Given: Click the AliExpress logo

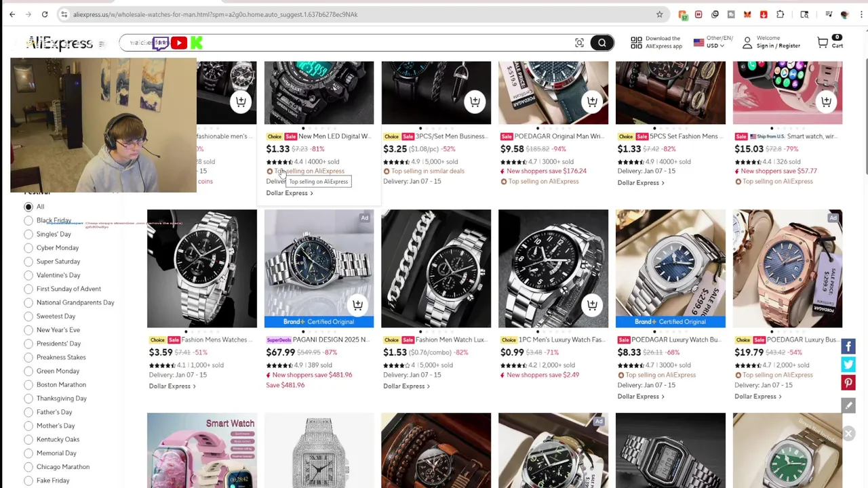Looking at the screenshot, I should pyautogui.click(x=60, y=44).
